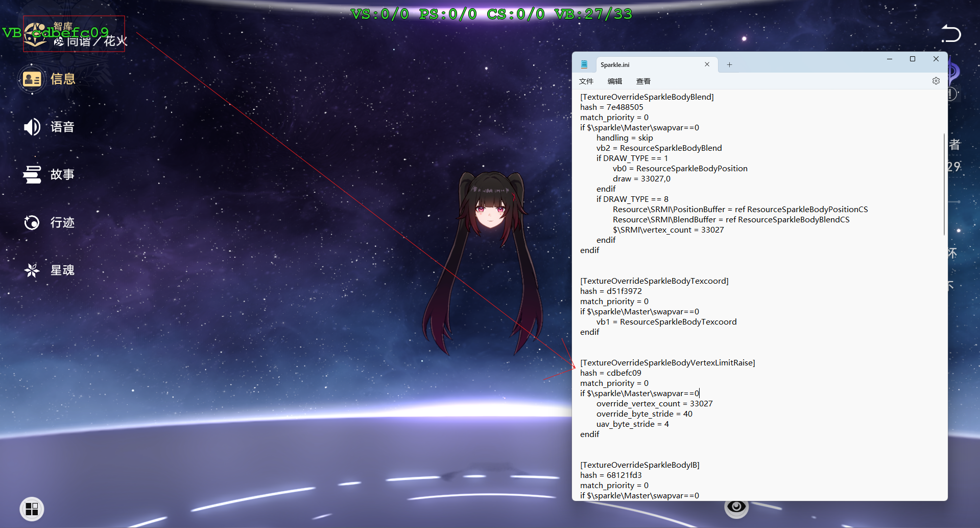Click the Notepad vertical scrollbar

click(x=944, y=184)
